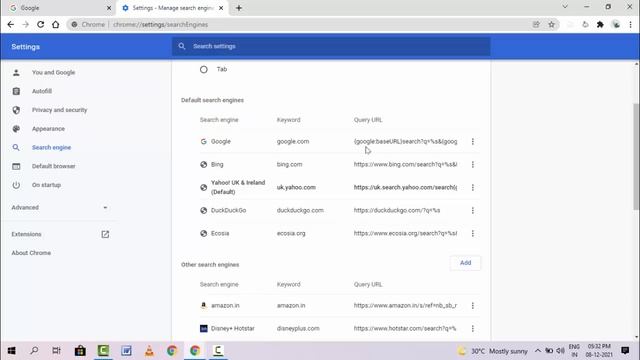
Task: Open more actions for Yahoo! UK & Ireland
Action: coord(473,187)
